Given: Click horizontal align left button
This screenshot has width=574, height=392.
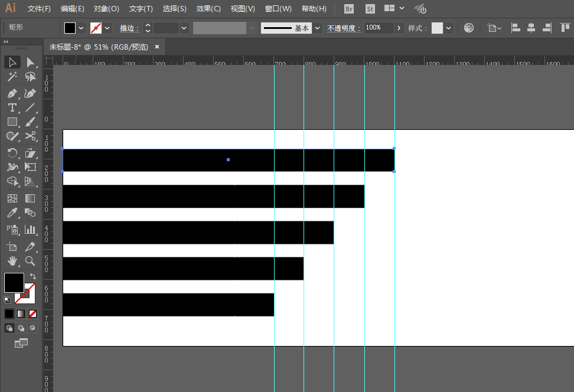Looking at the screenshot, I should pos(516,28).
